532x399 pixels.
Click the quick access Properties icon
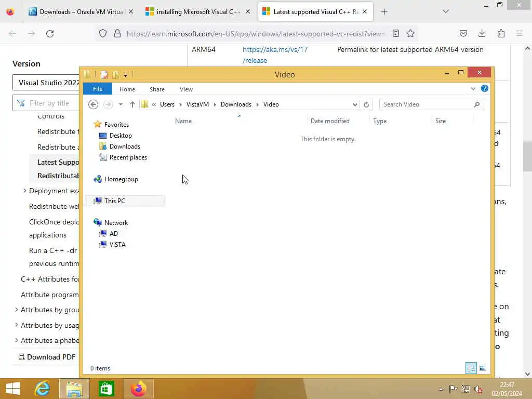tap(104, 75)
